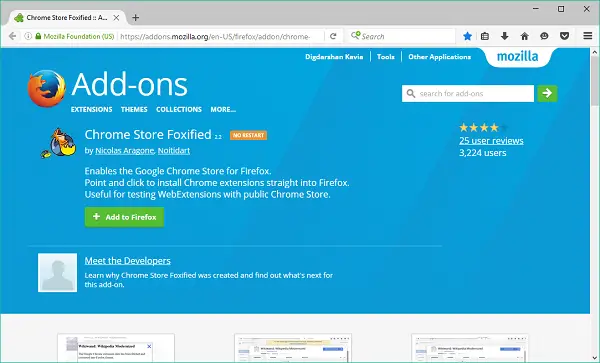Bookmark this page with the star icon

pos(467,36)
